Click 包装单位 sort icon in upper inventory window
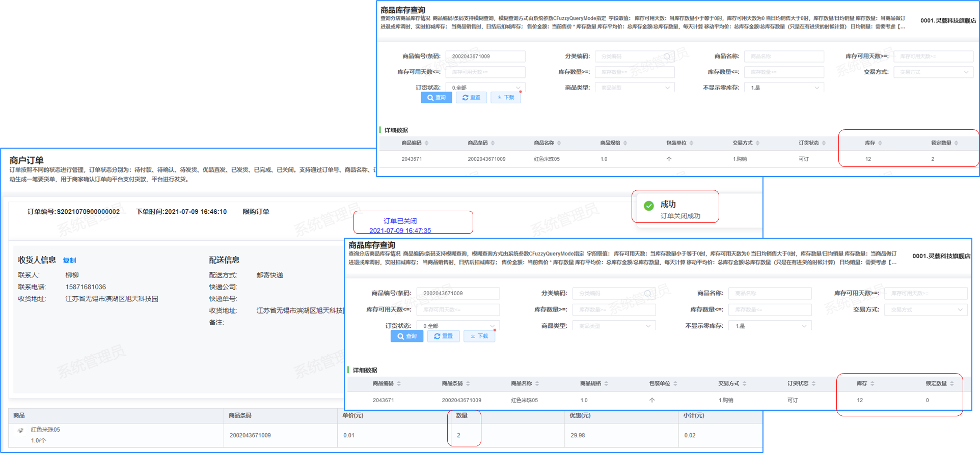 point(692,143)
